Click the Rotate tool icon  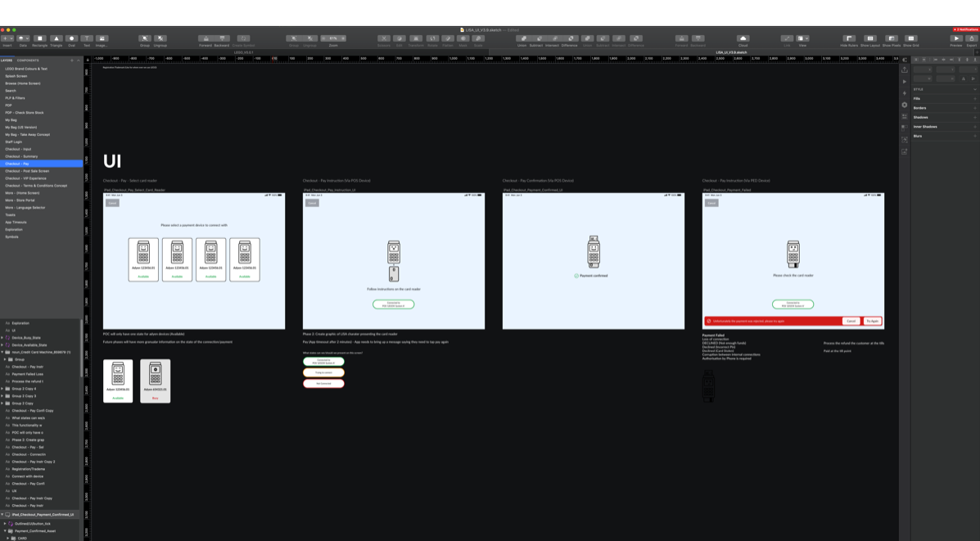(432, 38)
